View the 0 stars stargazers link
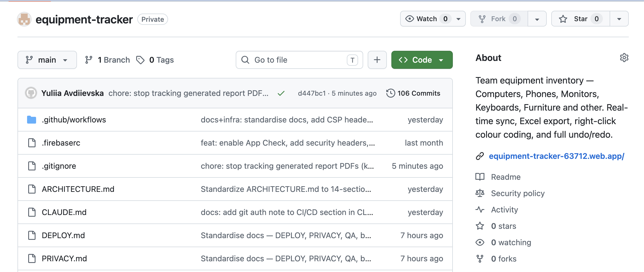This screenshot has width=644, height=272. pos(504,226)
